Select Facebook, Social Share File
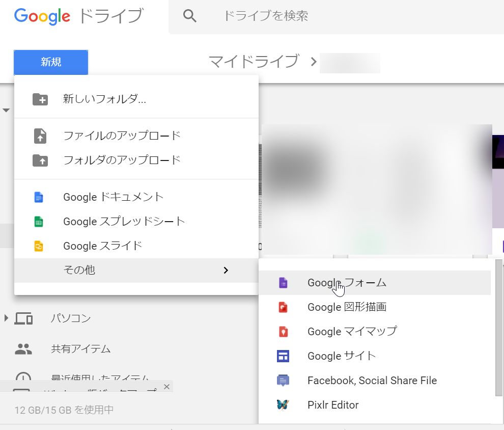The width and height of the screenshot is (504, 430). click(x=372, y=381)
